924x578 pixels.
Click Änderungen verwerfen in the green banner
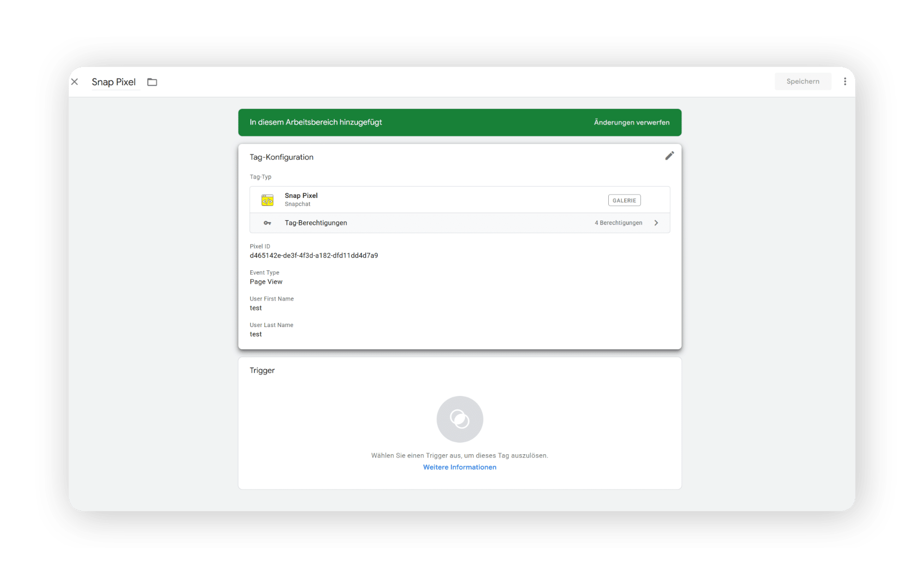coord(631,122)
